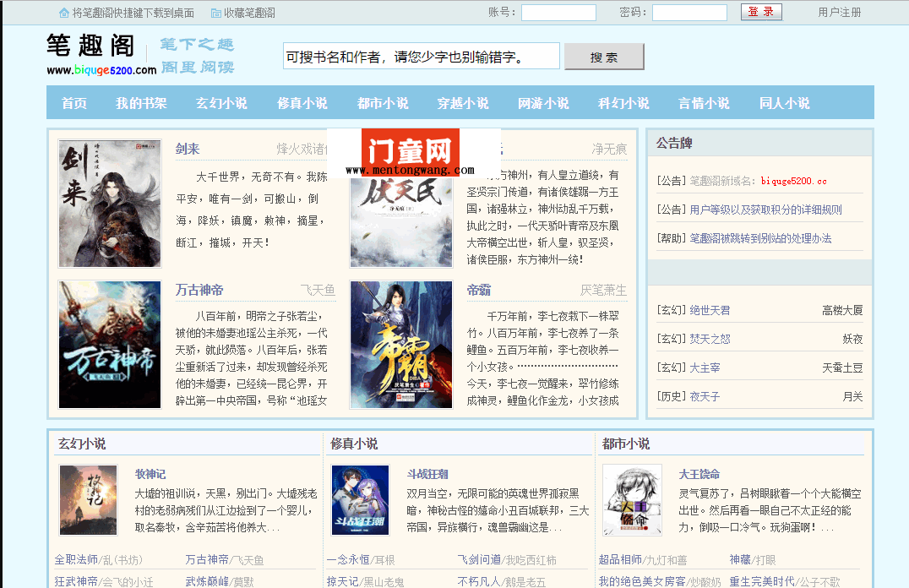Open the 用户等级以及获取积分的详细规则 announcement
Screen dimensions: 909x588
tap(766, 210)
